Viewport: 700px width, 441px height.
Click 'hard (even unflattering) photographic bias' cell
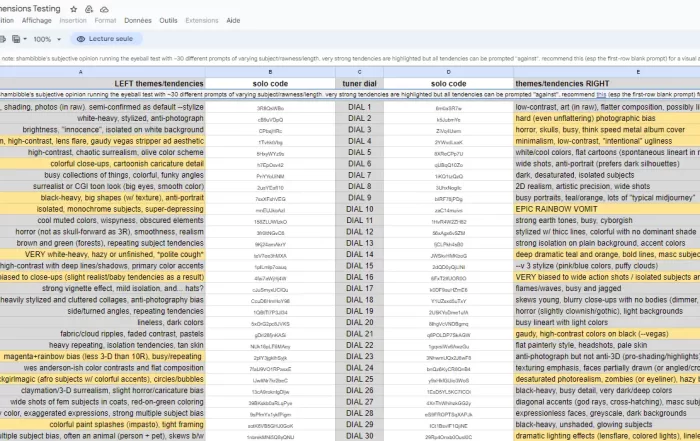pos(607,118)
